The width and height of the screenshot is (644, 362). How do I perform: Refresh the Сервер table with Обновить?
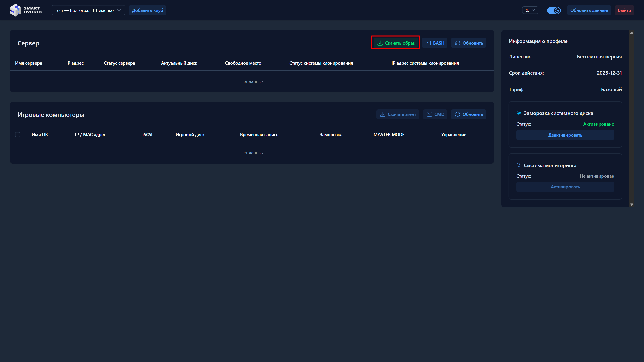coord(469,43)
